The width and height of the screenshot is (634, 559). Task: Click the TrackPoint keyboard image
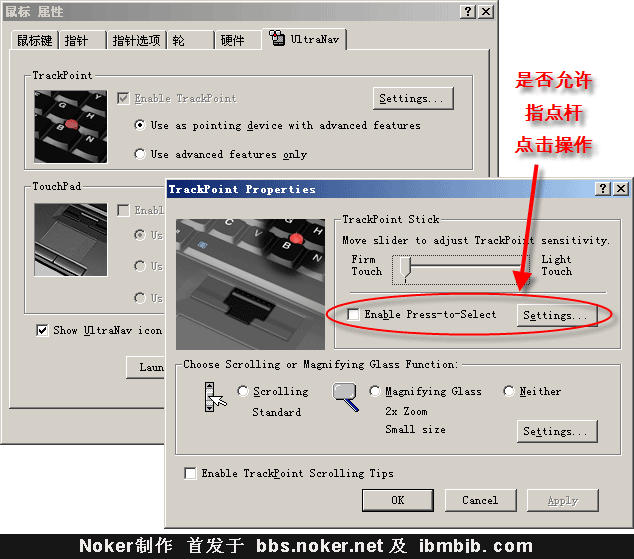[70, 126]
